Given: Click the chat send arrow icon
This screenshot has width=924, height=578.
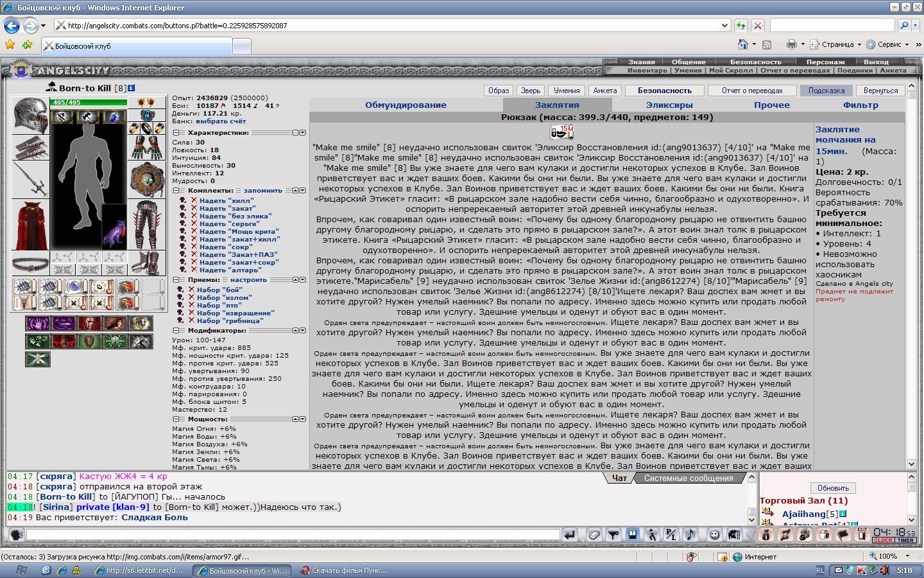Looking at the screenshot, I should click(x=569, y=534).
